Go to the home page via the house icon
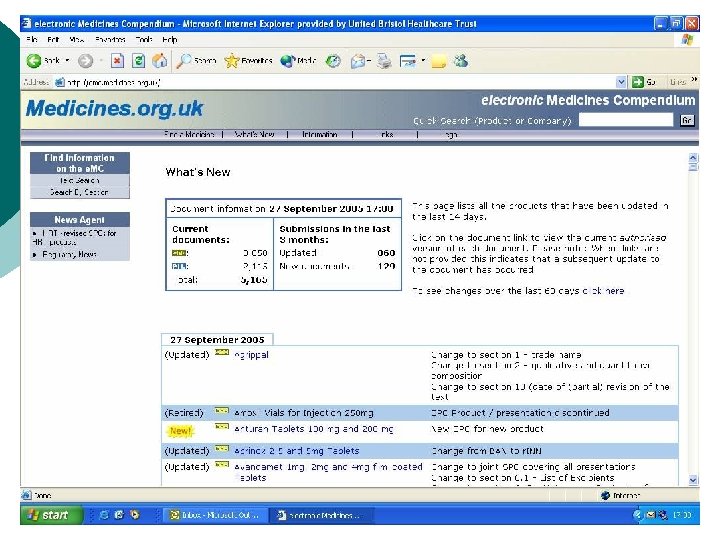The image size is (720, 540). [159, 61]
